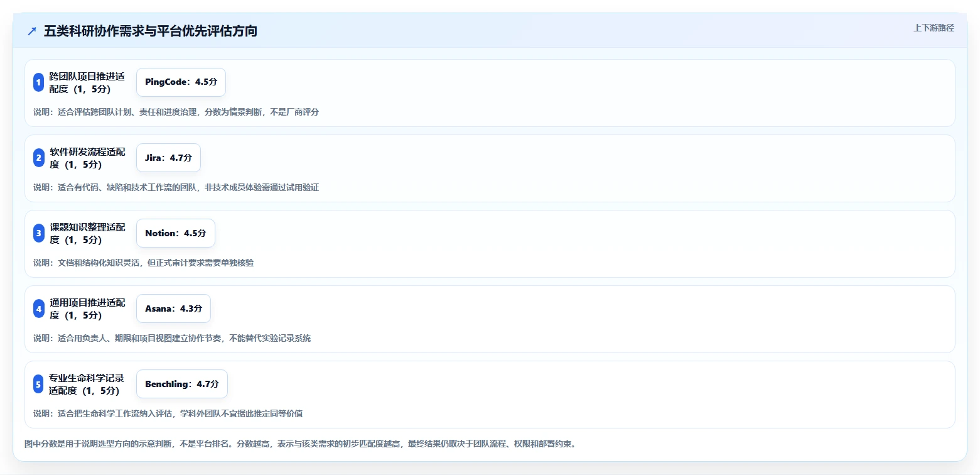This screenshot has width=980, height=475.
Task: Click the 专业生命科学记录适配度 heading
Action: click(87, 384)
